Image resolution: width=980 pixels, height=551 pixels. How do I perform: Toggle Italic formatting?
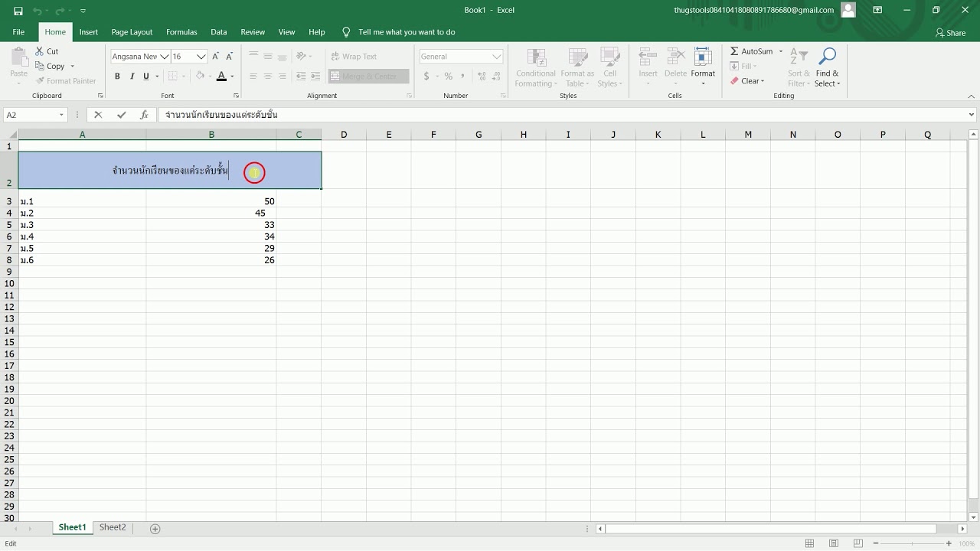pyautogui.click(x=132, y=77)
